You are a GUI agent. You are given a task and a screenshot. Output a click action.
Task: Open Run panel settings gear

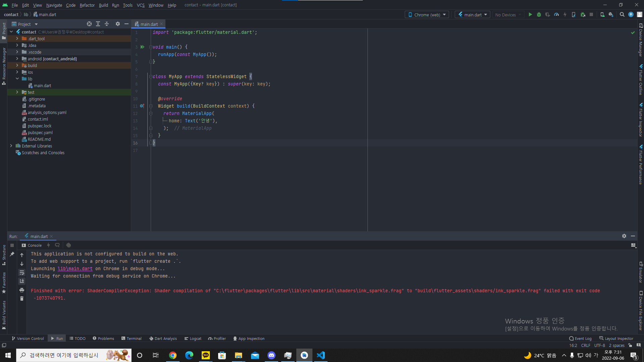tap(624, 236)
